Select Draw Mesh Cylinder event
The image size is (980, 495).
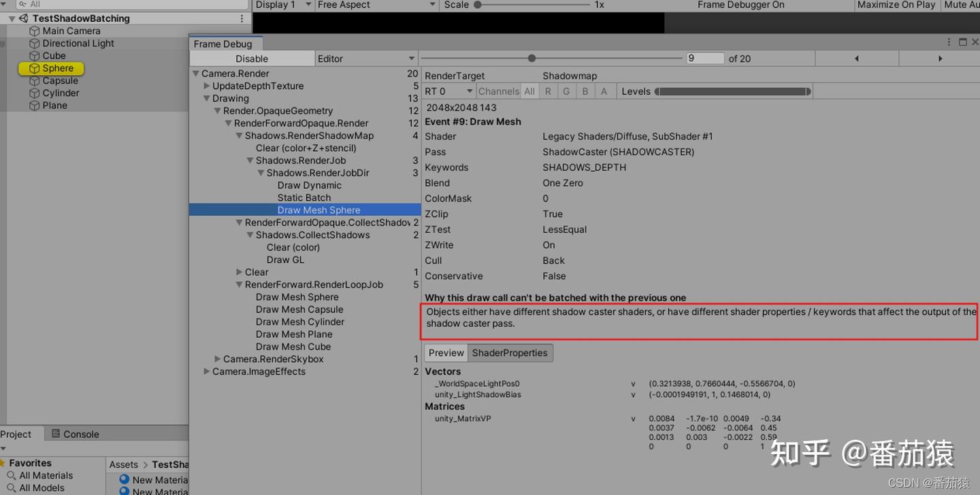click(x=300, y=321)
